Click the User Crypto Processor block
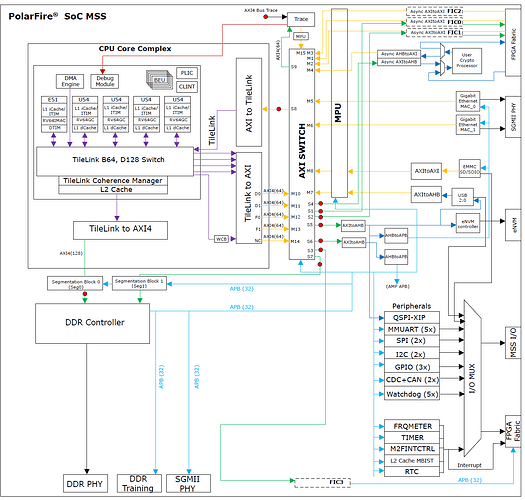 [x=467, y=60]
